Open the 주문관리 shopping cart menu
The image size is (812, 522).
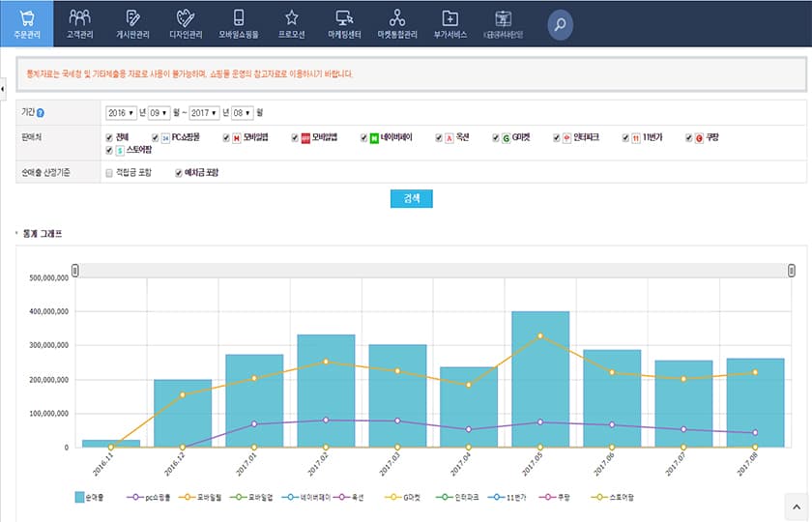pyautogui.click(x=27, y=24)
